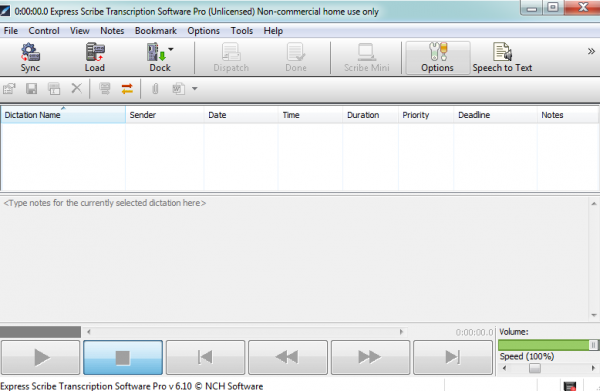
Task: Open the Notes menu
Action: (112, 31)
